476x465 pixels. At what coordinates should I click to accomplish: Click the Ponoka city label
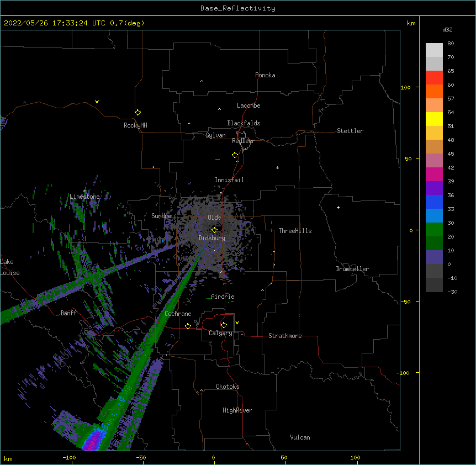coord(265,75)
